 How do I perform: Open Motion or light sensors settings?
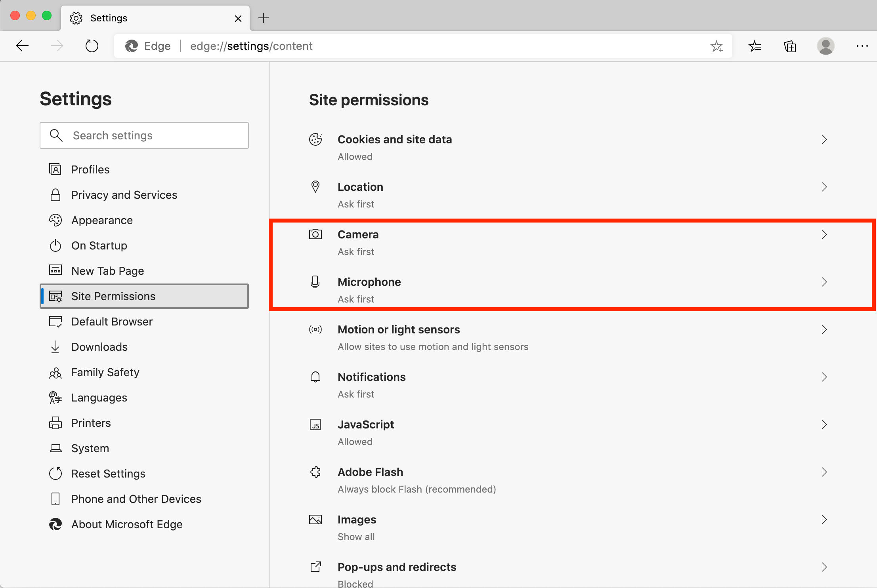pos(399,329)
